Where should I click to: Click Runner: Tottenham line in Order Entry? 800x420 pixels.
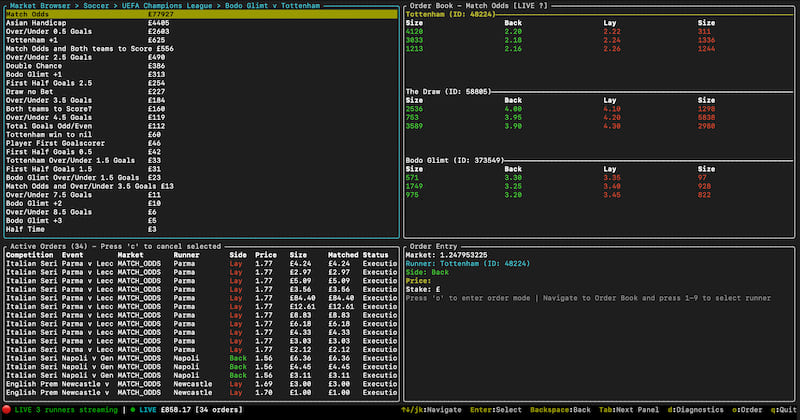(468, 263)
